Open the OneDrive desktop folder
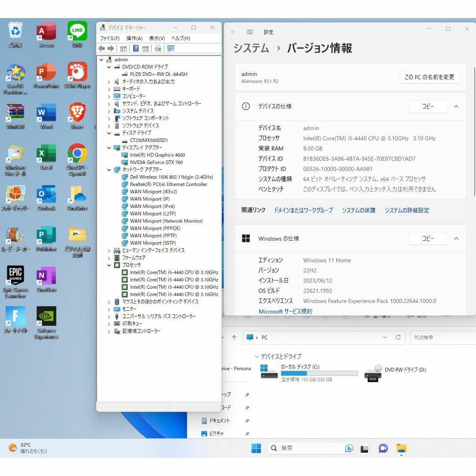The image size is (476, 476). coord(77,197)
